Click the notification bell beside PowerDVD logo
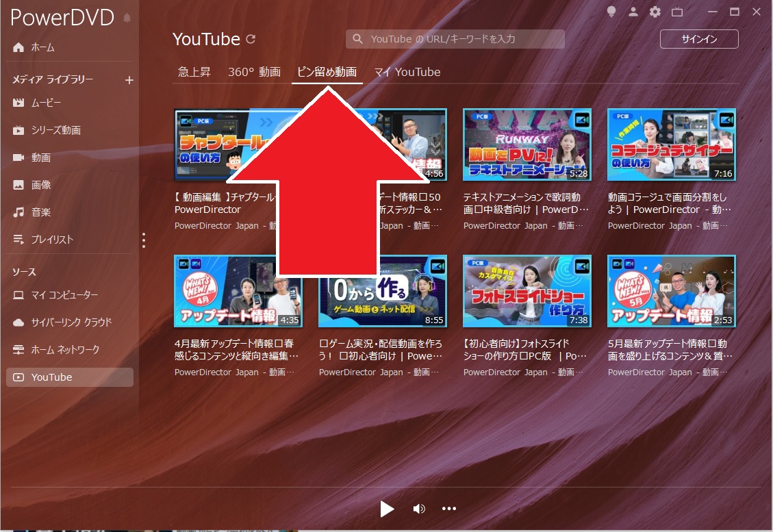Viewport: 773px width, 532px height. click(127, 18)
